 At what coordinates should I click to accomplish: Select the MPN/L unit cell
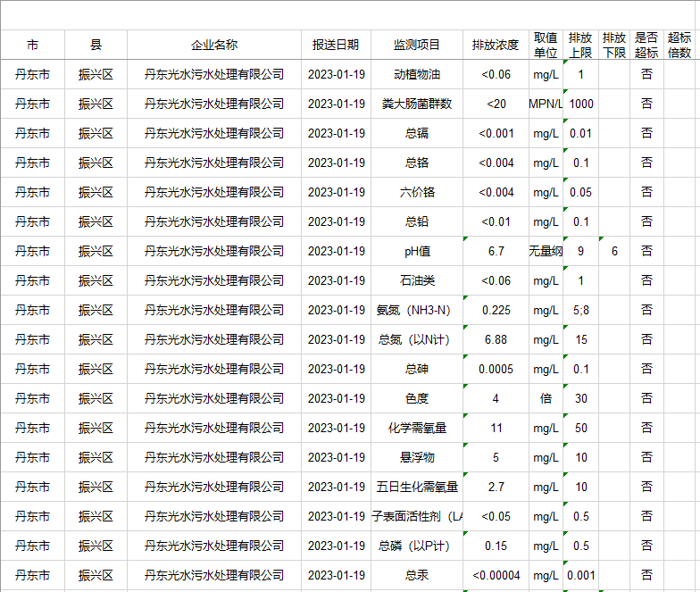click(x=546, y=104)
